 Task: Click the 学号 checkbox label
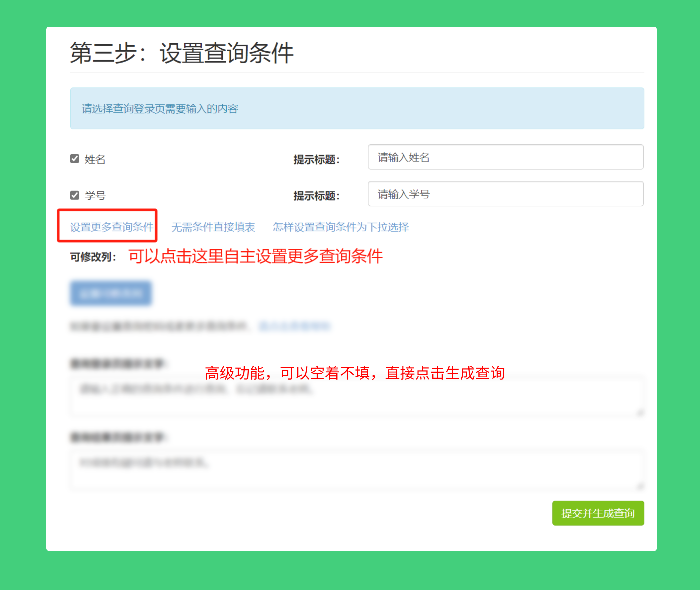(95, 196)
